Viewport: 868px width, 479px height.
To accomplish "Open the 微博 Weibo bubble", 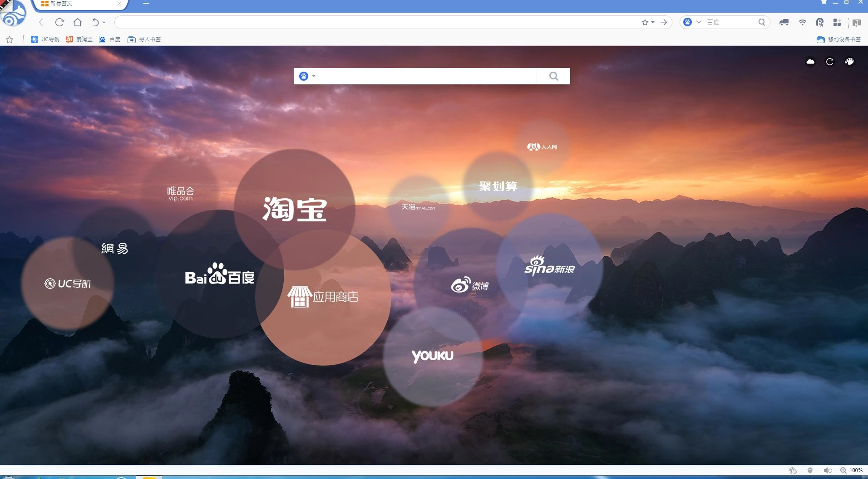I will tap(470, 285).
